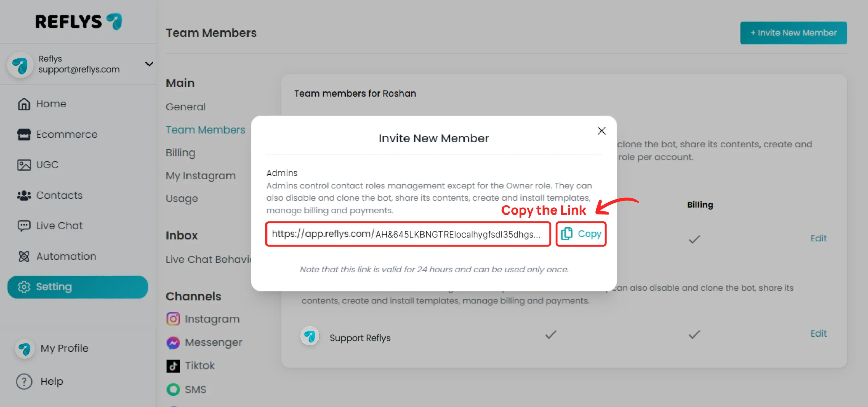Open Home via house icon
This screenshot has width=868, height=407.
point(24,104)
